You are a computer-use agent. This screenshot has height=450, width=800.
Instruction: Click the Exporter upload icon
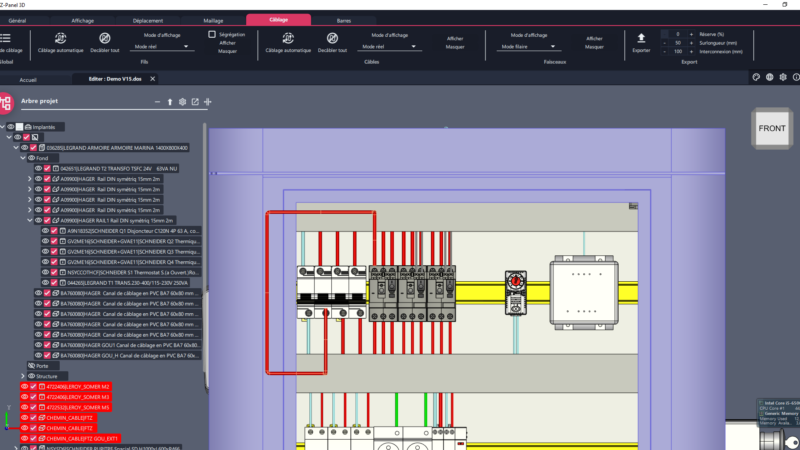click(x=641, y=37)
